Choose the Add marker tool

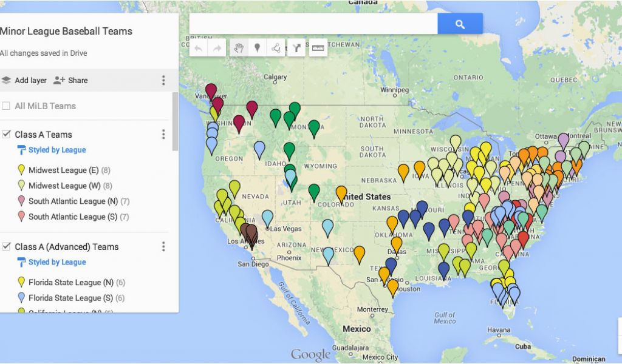click(x=257, y=48)
